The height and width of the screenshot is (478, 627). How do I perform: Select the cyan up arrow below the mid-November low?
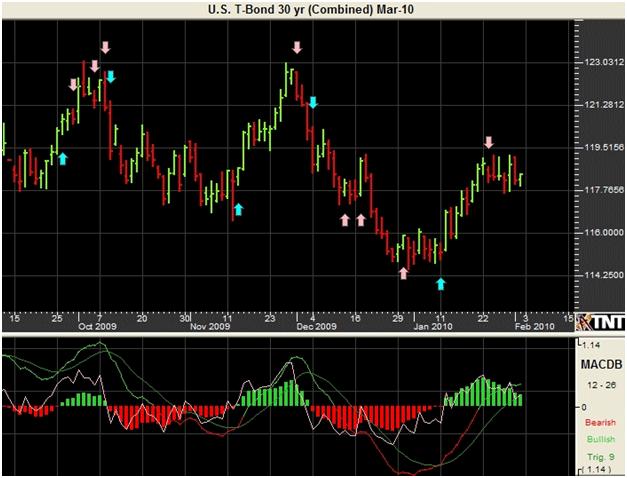pos(238,209)
